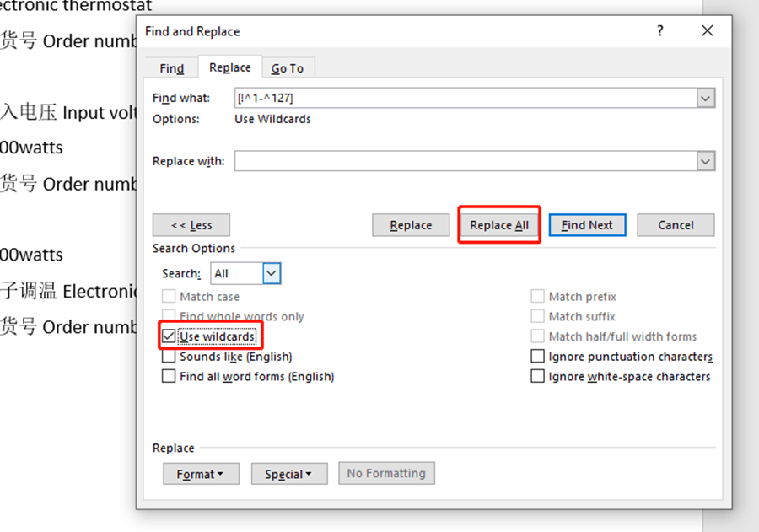Click the Find Next button

point(587,225)
